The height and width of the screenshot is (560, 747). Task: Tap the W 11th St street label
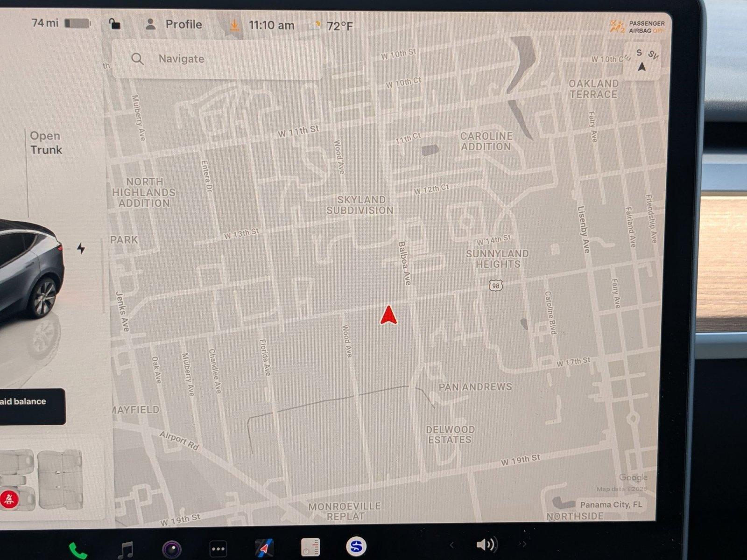pyautogui.click(x=298, y=131)
